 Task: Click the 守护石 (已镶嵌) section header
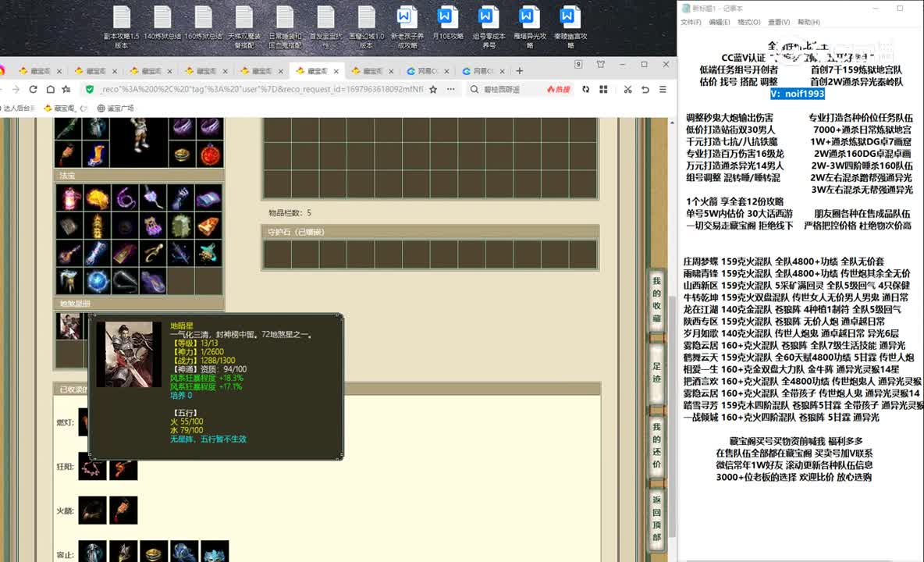430,232
